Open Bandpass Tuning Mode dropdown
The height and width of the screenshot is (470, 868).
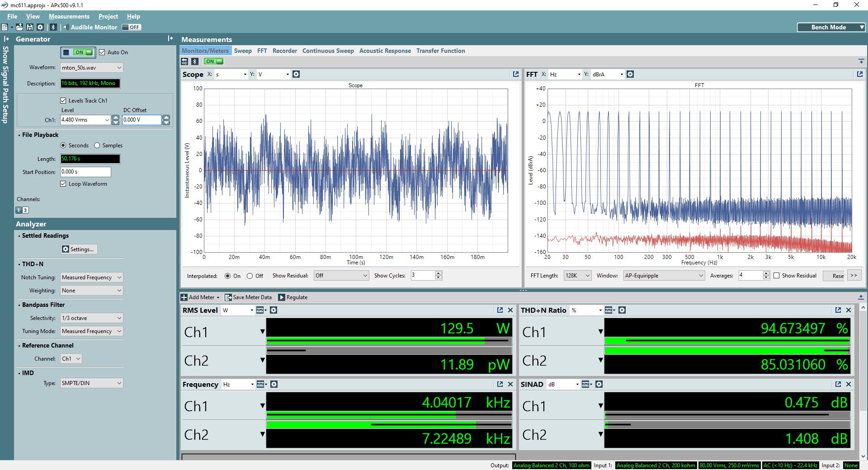pos(92,331)
